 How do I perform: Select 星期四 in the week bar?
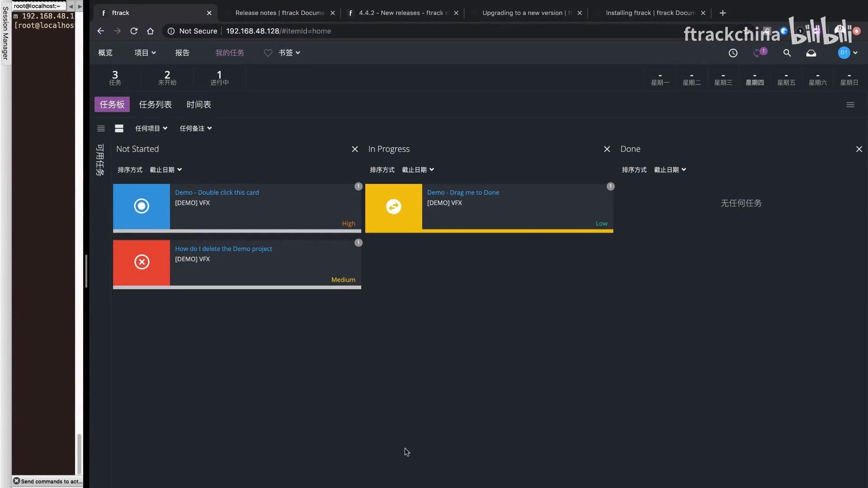coord(755,80)
